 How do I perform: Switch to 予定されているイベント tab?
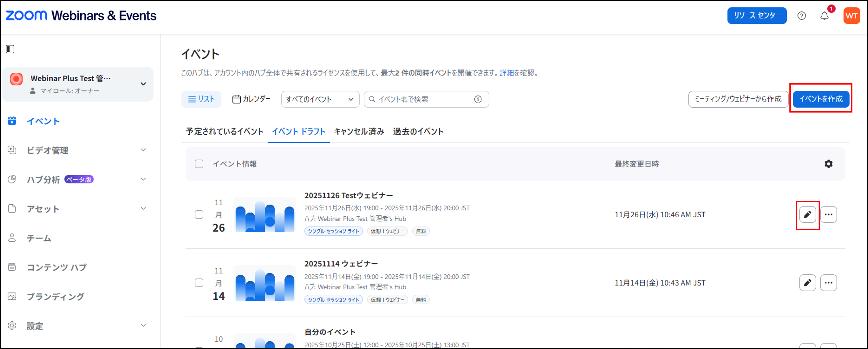click(x=224, y=131)
